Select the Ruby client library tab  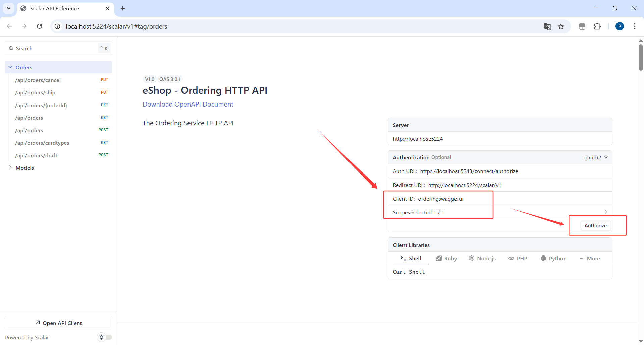446,258
